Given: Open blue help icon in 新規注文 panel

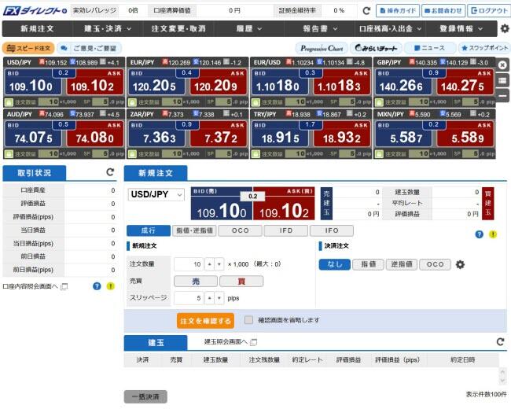Looking at the screenshot, I should click(x=479, y=234).
